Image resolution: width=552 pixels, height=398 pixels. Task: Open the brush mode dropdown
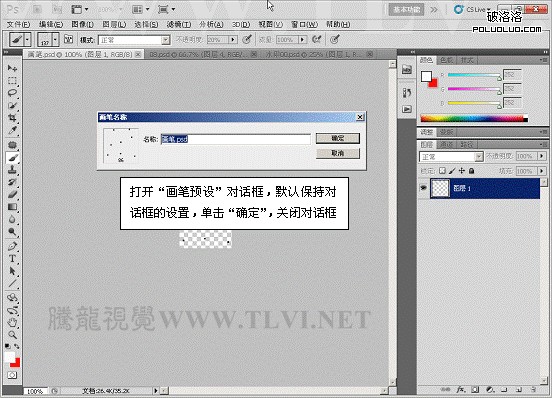pyautogui.click(x=134, y=40)
